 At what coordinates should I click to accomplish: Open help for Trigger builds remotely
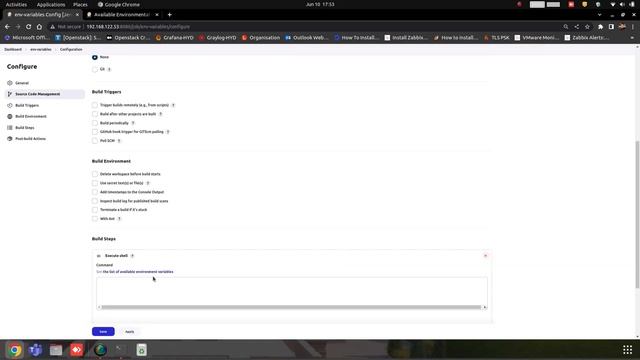(173, 105)
